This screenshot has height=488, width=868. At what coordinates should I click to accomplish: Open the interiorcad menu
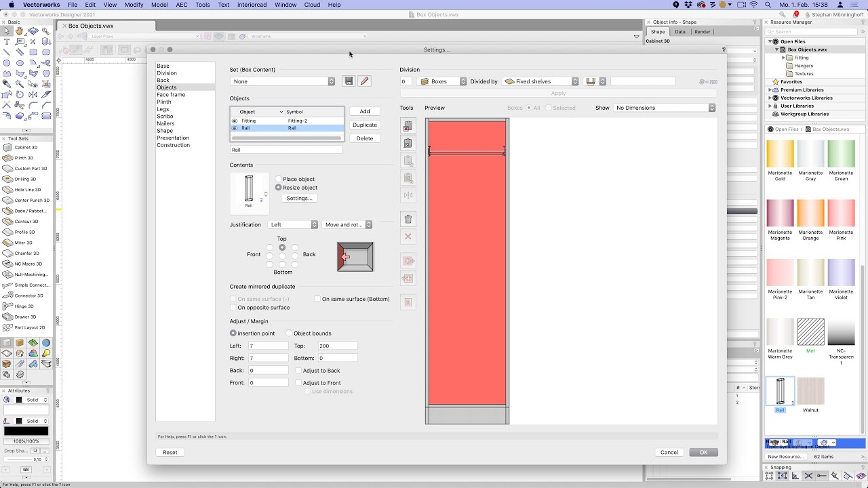(x=252, y=5)
